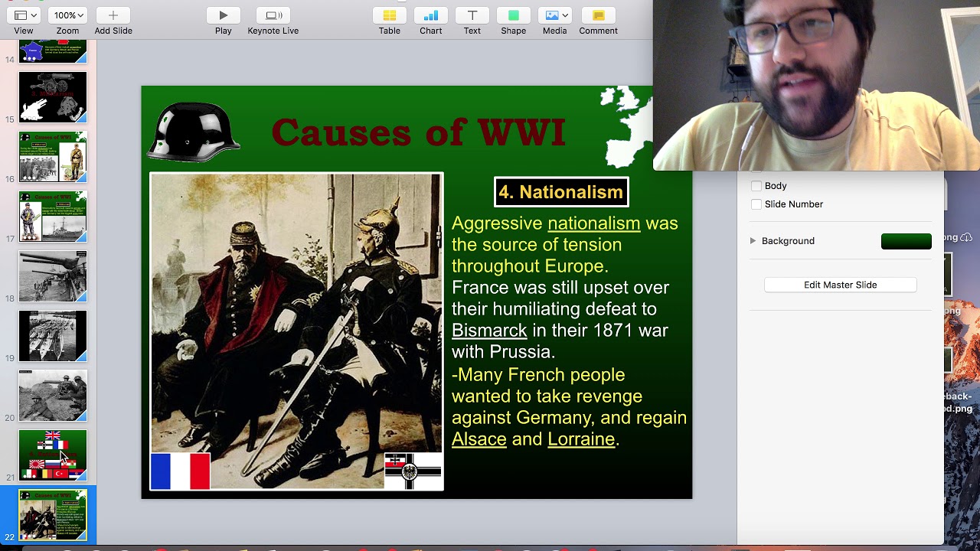Add a Chart from the toolbar

[430, 15]
